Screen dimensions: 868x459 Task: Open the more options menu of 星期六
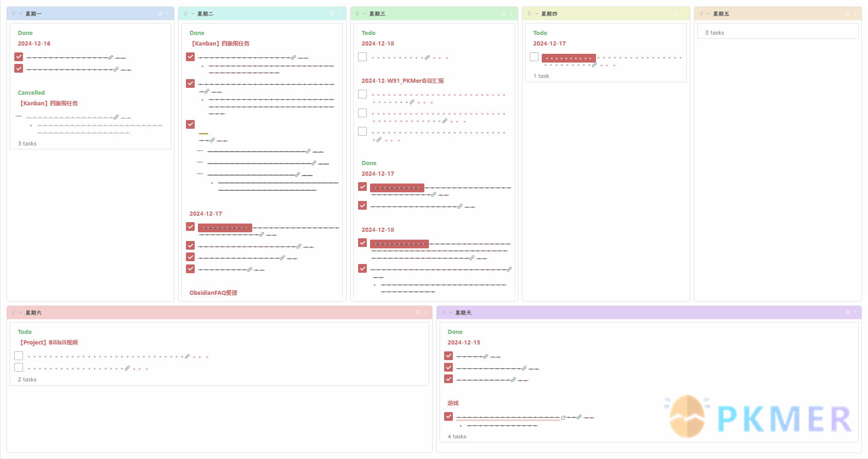[x=426, y=313]
